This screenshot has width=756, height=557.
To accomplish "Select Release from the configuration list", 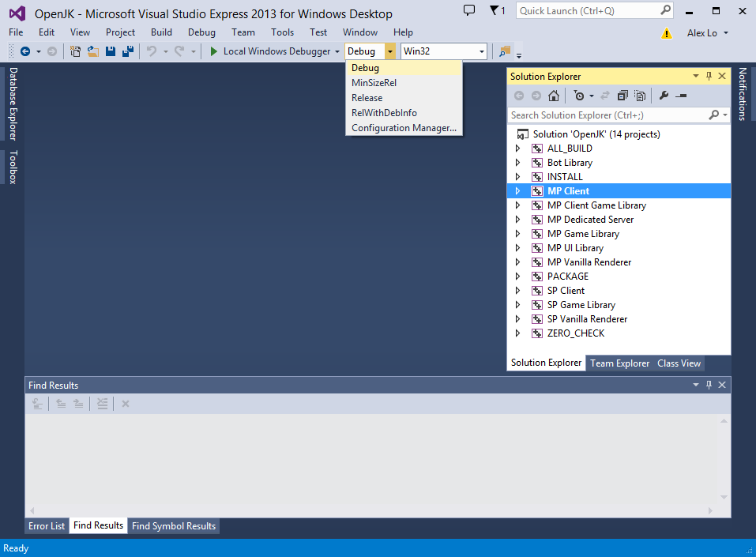I will (367, 98).
